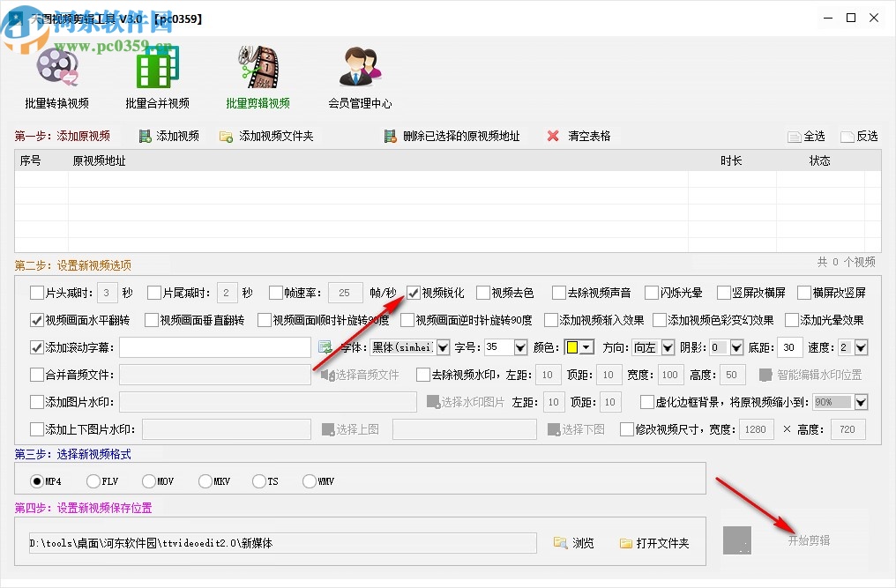The image size is (896, 588).
Task: Click the 选择下图 icon
Action: (554, 429)
